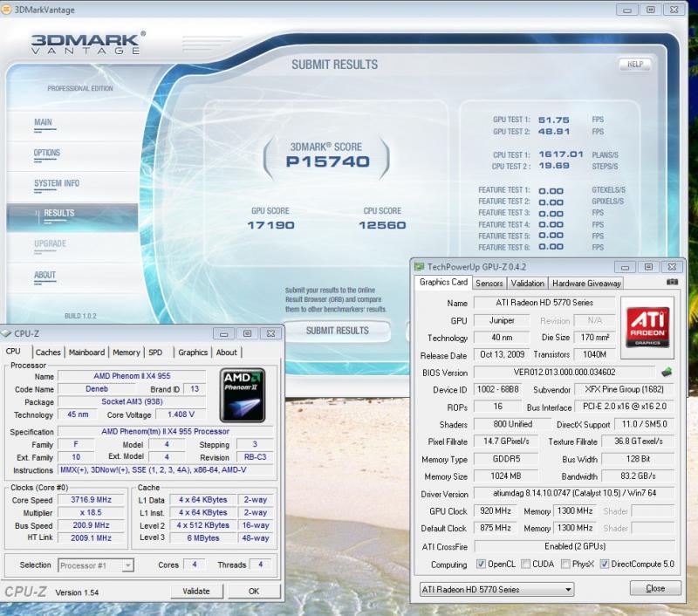Click the P15740 3DMark score
This screenshot has width=698, height=616.
pyautogui.click(x=328, y=161)
